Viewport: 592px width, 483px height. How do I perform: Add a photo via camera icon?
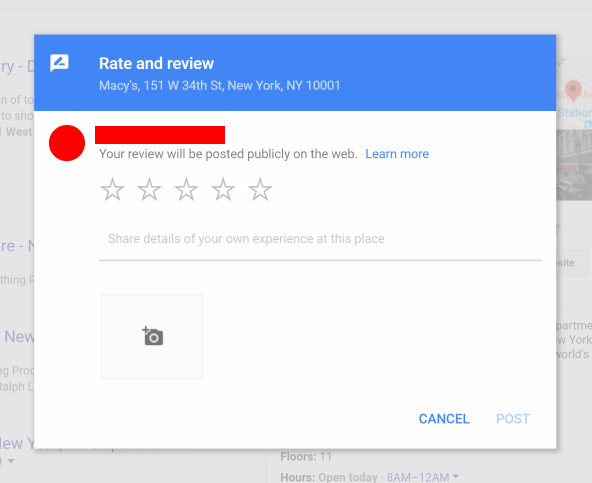tap(152, 336)
